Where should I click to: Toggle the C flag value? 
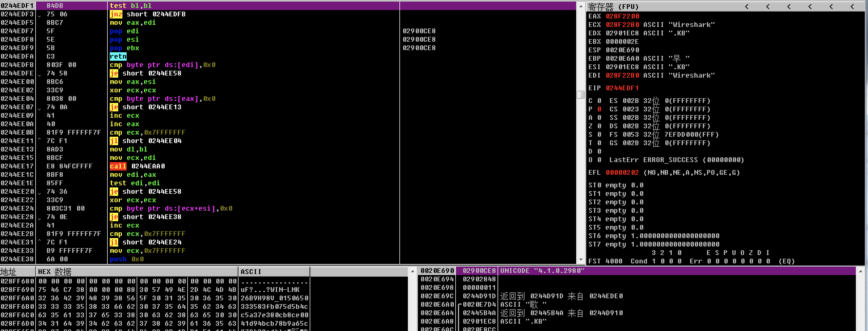click(599, 101)
